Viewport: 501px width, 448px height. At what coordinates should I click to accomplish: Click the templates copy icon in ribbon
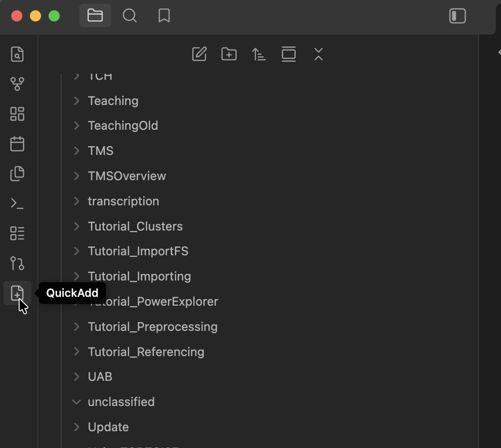(17, 174)
